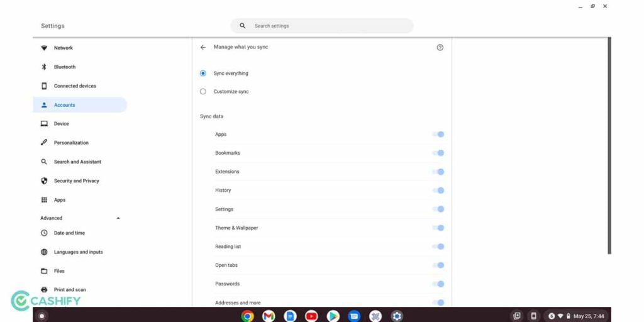Viewport: 644px width, 322px height.
Task: Open Settings gear icon on the shelf
Action: [397, 316]
